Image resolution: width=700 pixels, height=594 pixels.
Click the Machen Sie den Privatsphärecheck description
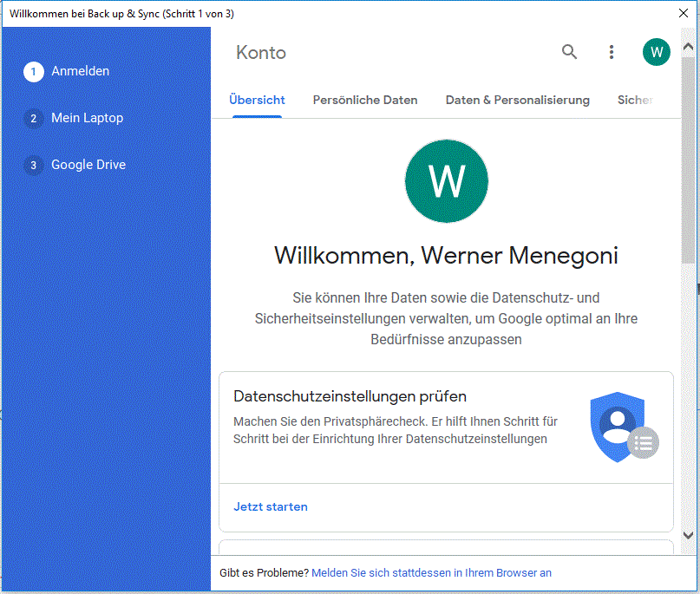[396, 430]
